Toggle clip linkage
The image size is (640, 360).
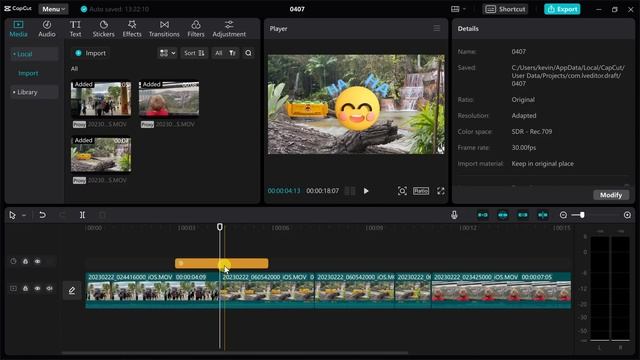tap(523, 215)
